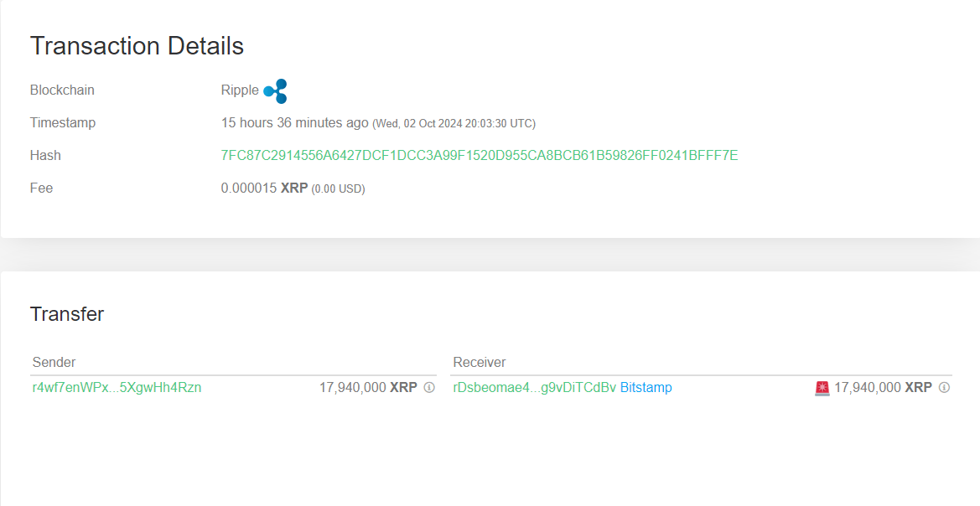This screenshot has width=980, height=506.
Task: Click the Receiver column header
Action: [x=479, y=362]
